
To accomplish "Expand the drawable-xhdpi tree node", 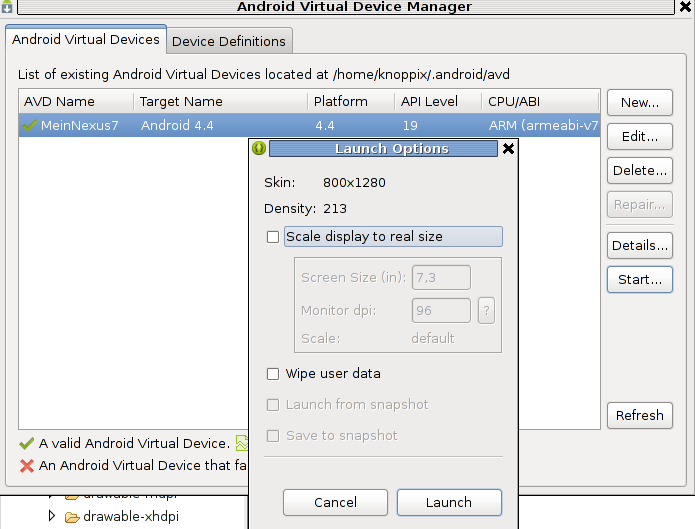I will click(x=51, y=516).
